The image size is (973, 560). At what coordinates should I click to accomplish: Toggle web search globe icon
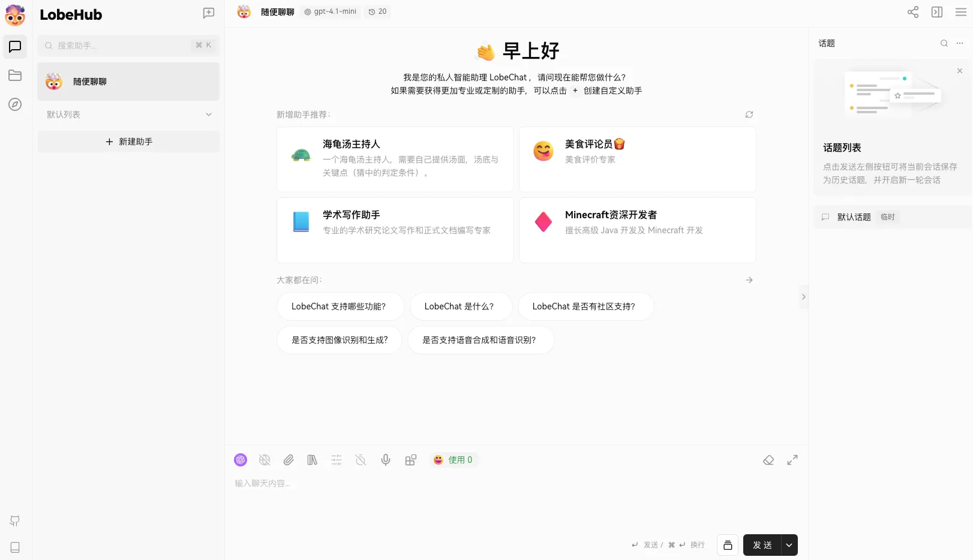[x=265, y=460]
